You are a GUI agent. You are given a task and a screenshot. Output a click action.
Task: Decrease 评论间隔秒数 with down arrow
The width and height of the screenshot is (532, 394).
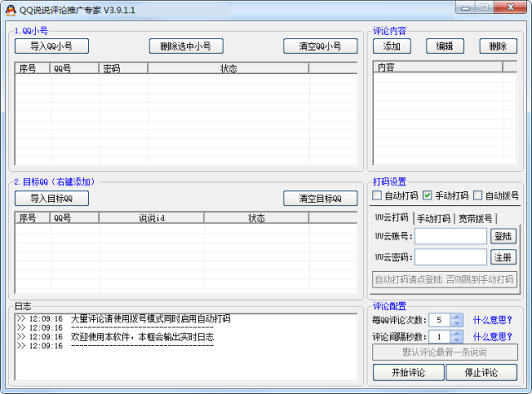(456, 340)
